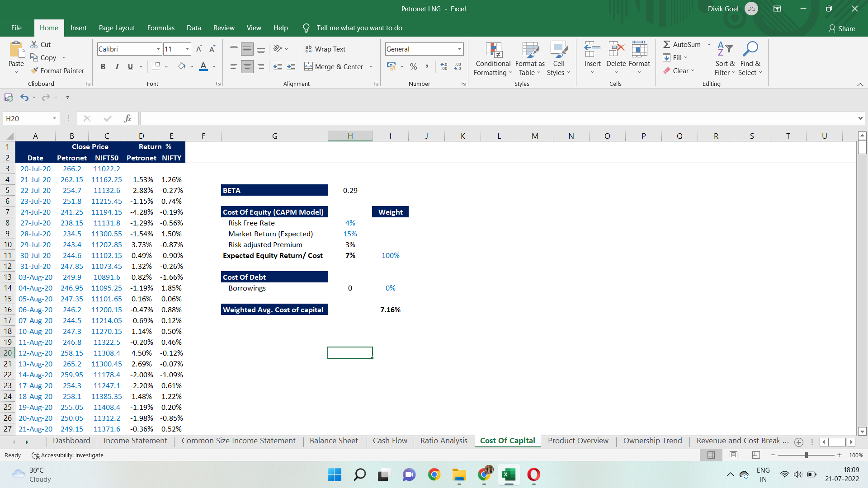
Task: Toggle Underline formatting
Action: [x=130, y=66]
